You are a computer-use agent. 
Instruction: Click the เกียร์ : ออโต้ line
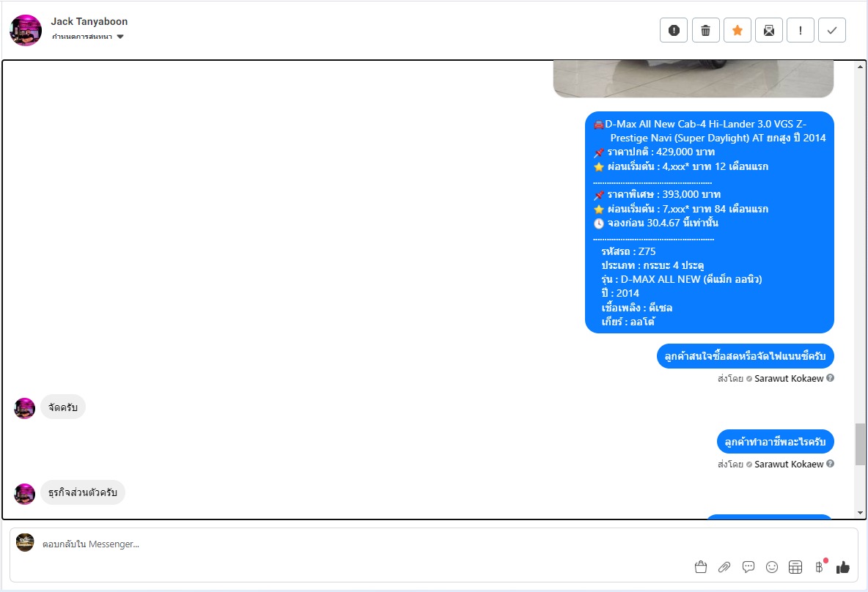click(628, 322)
